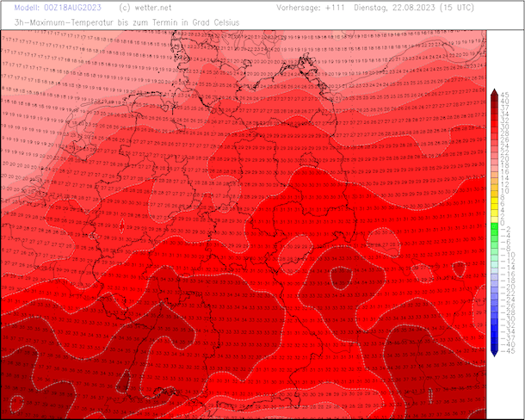Click the Vorhersage +111 forecast label
The image size is (525, 420).
(x=310, y=7)
